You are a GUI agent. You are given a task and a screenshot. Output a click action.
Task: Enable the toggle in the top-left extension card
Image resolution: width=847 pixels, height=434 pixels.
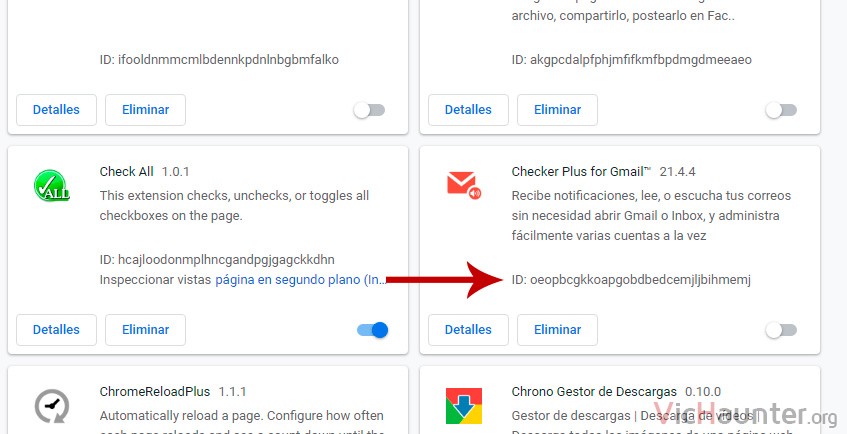tap(369, 110)
